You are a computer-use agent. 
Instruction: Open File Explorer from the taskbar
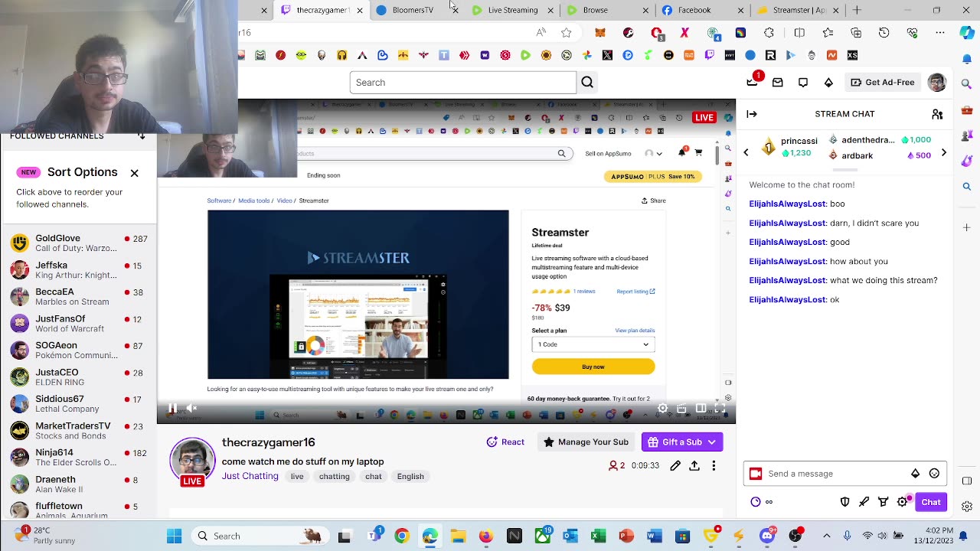[x=458, y=536]
